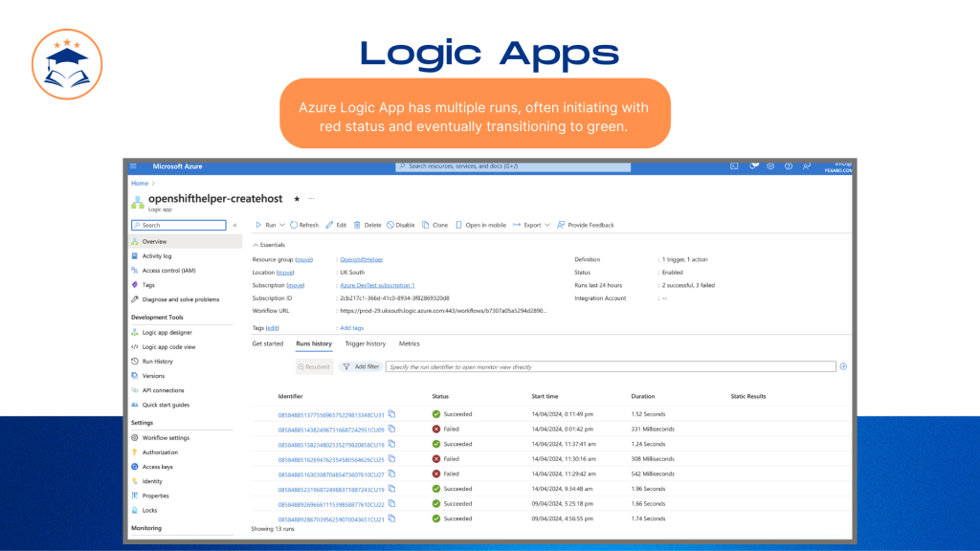Open the top bar feedback icon
980x551 pixels.
[x=807, y=166]
